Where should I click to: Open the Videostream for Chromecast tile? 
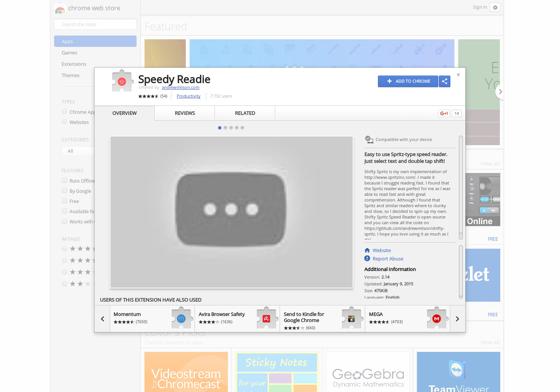186,372
